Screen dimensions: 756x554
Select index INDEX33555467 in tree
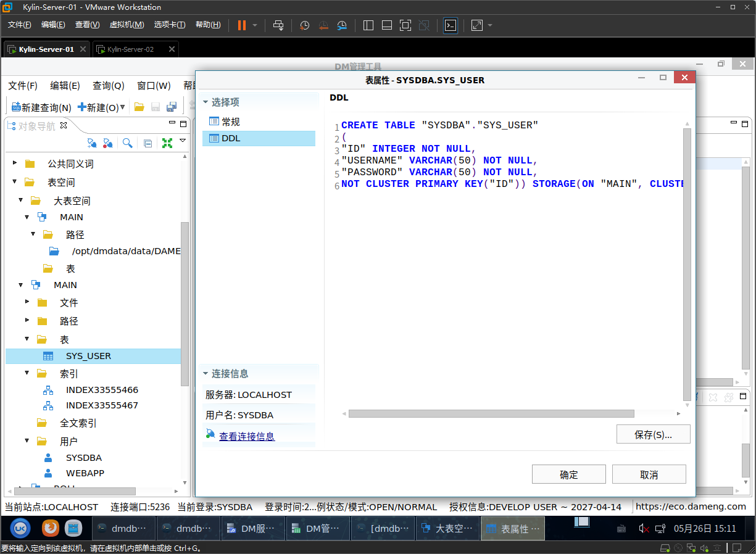[102, 405]
